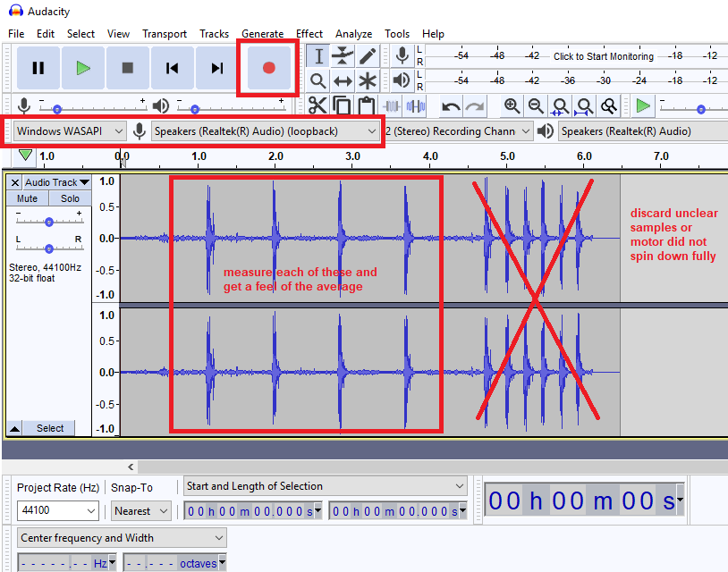Expand the Snap-To Nearest dropdown
The image size is (728, 572).
pyautogui.click(x=141, y=511)
